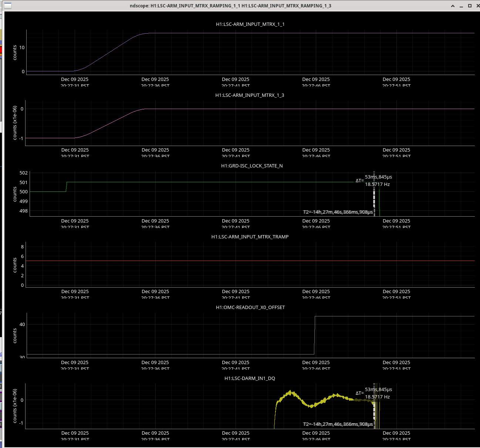Screen dimensions: 480x448
Task: Select the H1:LSC-ARM_INPUT_MTRX_1_3 plot title
Action: point(250,95)
